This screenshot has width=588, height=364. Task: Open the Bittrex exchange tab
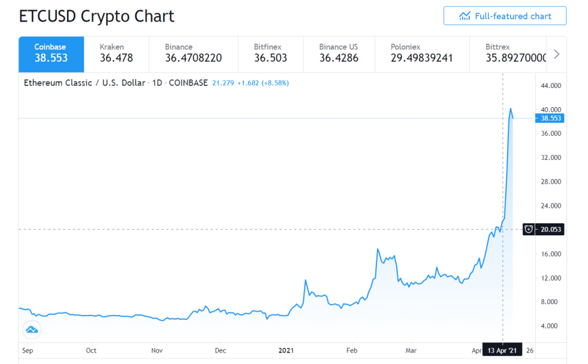[508, 54]
